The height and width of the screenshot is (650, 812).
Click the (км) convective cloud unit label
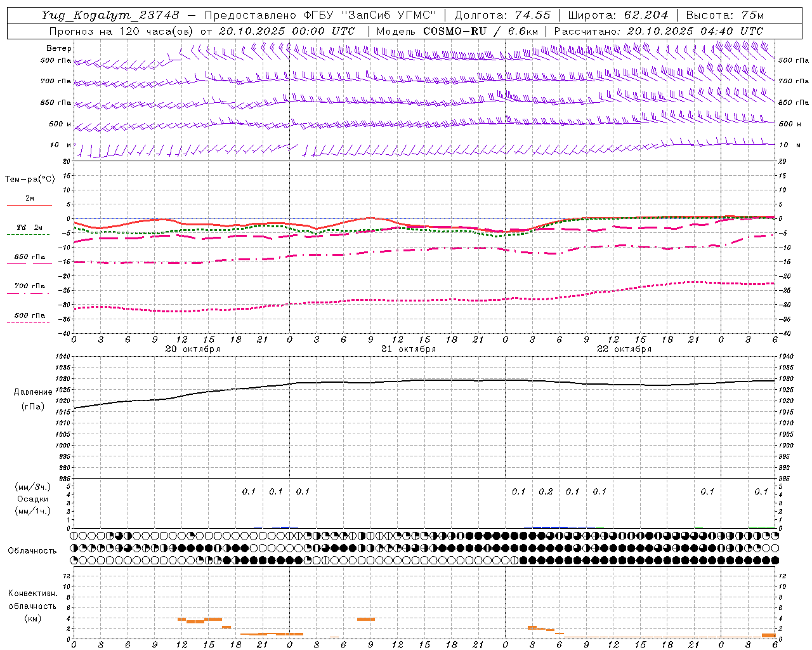pos(32,618)
